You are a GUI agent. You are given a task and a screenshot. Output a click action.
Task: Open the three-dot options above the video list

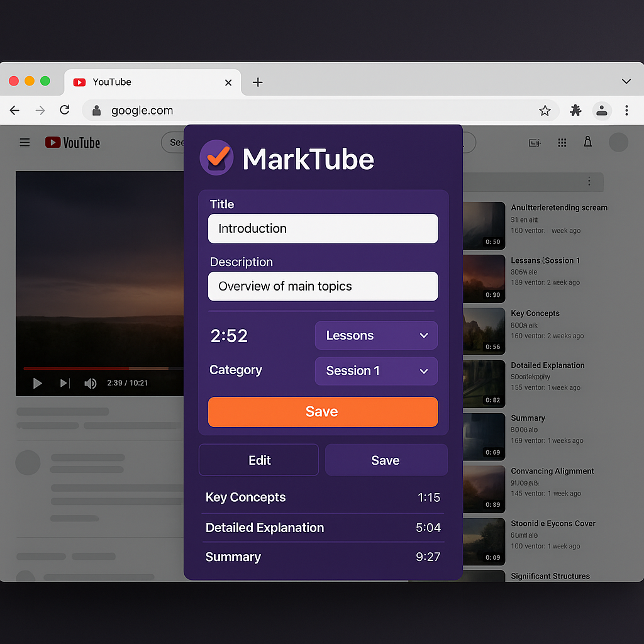pos(589,182)
